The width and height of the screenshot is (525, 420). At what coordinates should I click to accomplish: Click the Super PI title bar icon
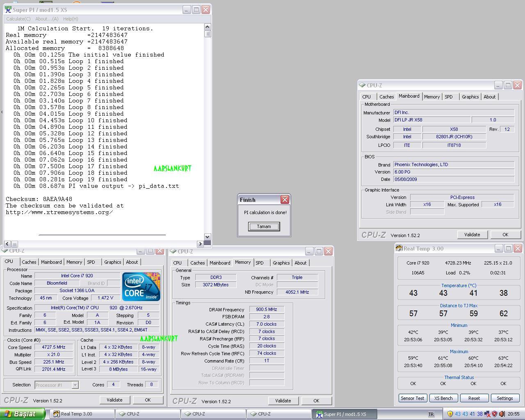tap(8, 9)
